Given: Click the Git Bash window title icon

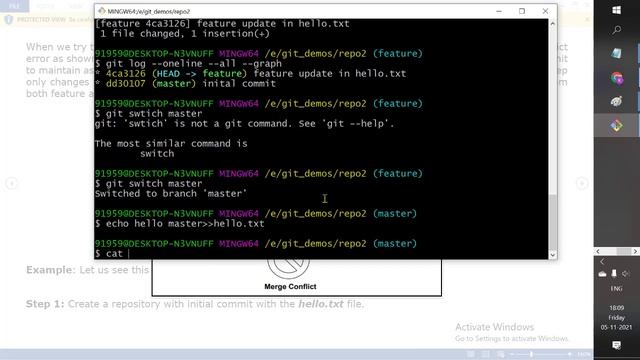Looking at the screenshot, I should click(x=102, y=11).
